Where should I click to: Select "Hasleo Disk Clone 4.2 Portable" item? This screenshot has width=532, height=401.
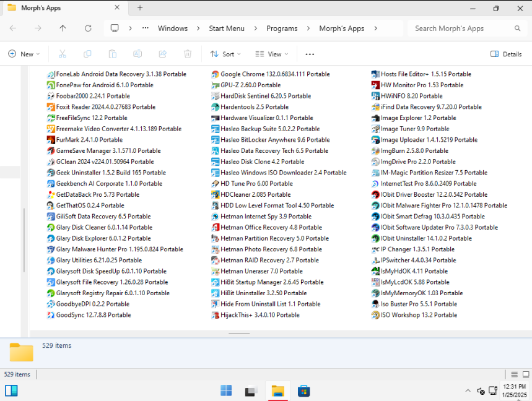pos(258,162)
